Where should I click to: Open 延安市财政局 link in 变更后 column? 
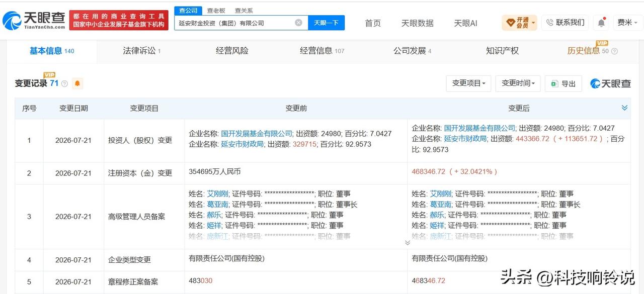(466, 139)
